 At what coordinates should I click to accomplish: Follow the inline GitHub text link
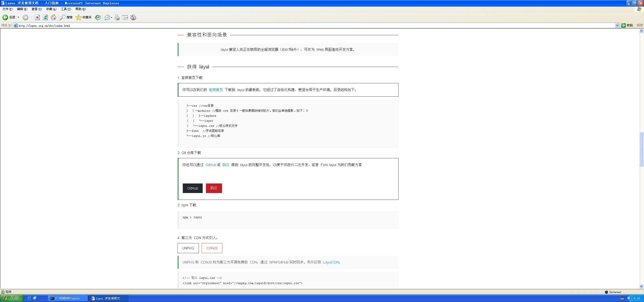(211, 165)
